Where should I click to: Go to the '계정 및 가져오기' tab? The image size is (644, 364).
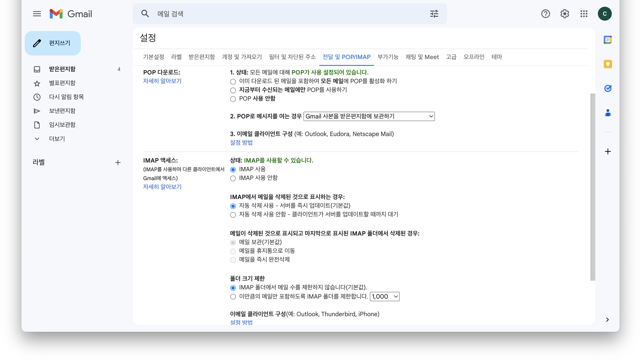click(x=241, y=57)
